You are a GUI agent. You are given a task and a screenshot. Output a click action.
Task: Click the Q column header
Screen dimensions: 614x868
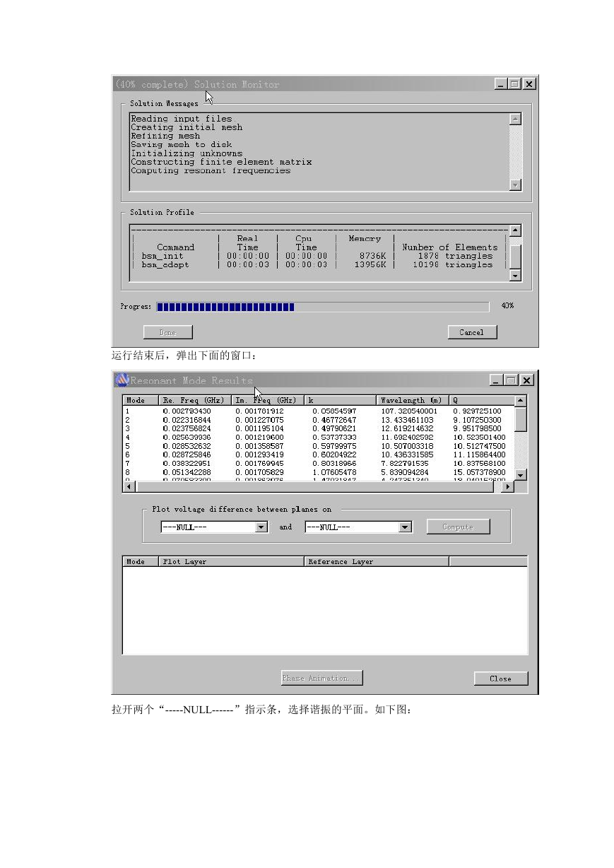click(x=482, y=400)
